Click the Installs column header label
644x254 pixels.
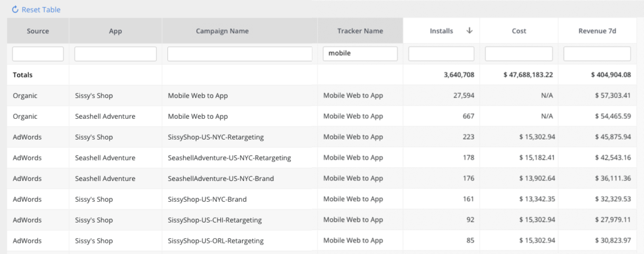pyautogui.click(x=441, y=31)
